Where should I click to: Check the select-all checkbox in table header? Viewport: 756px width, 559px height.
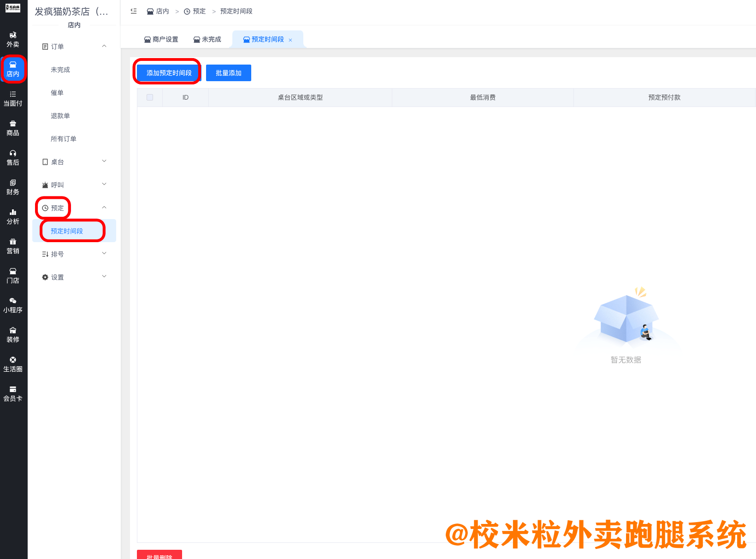click(149, 97)
